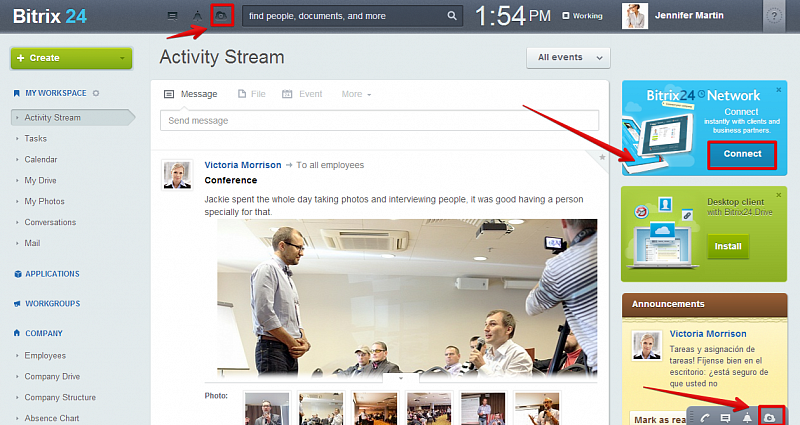
Task: Open Victoria Morrison's avatar in Conference post
Action: pyautogui.click(x=177, y=174)
